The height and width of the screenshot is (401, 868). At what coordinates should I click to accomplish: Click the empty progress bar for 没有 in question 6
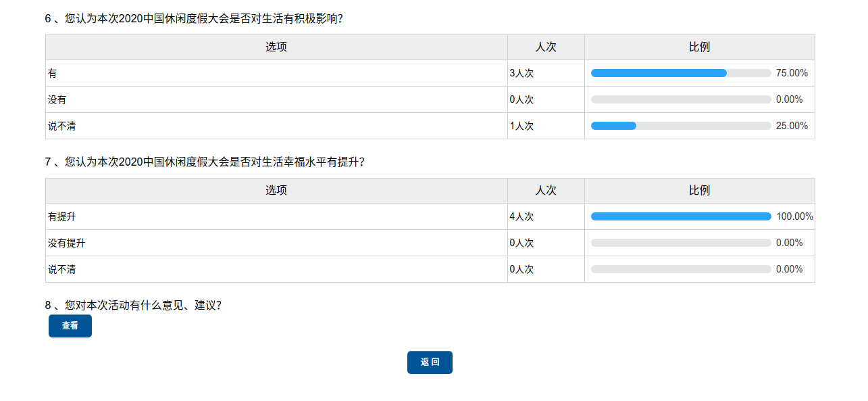click(680, 99)
